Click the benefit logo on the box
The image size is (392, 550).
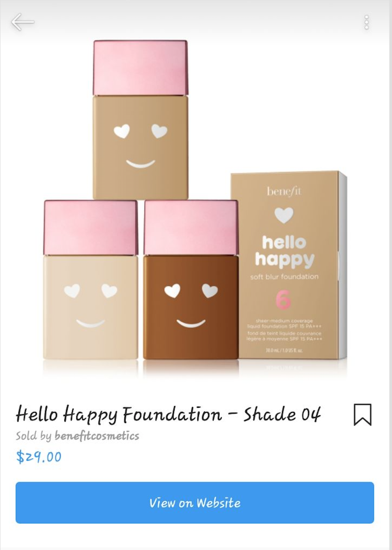pos(284,191)
